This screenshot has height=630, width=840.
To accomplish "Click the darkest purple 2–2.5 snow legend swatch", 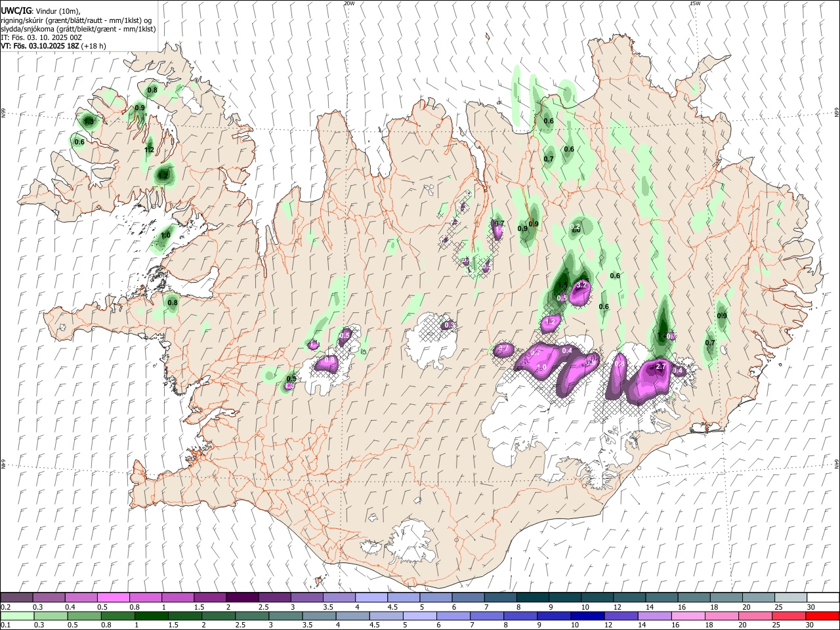I will point(241,597).
